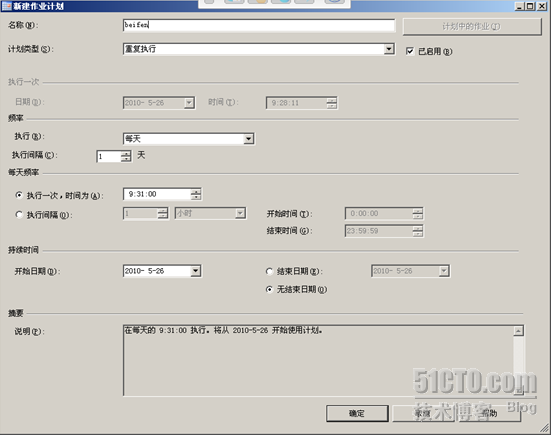Image resolution: width=551 pixels, height=435 pixels.
Task: Click the scroll up arrow in description box
Action: (x=518, y=331)
